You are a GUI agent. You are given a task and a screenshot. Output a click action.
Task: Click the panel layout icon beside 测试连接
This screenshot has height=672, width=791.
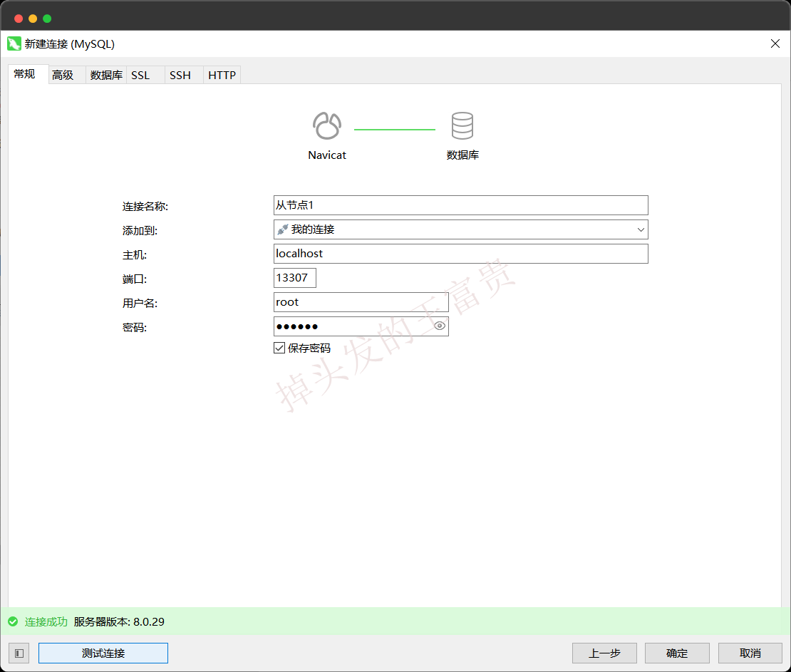(19, 653)
